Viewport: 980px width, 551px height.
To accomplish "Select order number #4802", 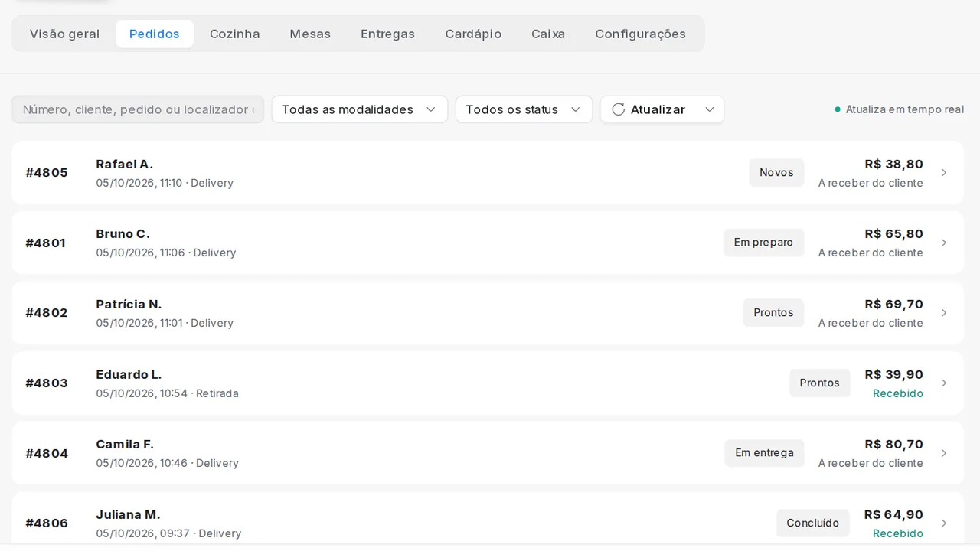I will [x=47, y=313].
